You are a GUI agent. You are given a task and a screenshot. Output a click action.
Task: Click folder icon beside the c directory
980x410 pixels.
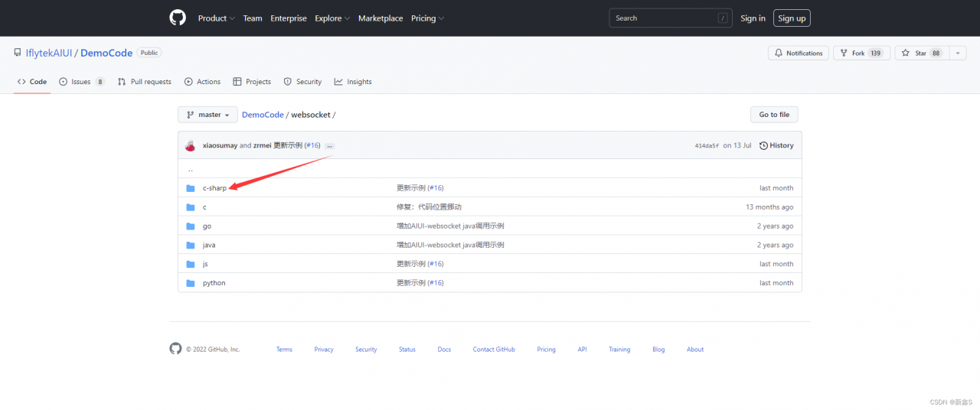click(x=191, y=207)
